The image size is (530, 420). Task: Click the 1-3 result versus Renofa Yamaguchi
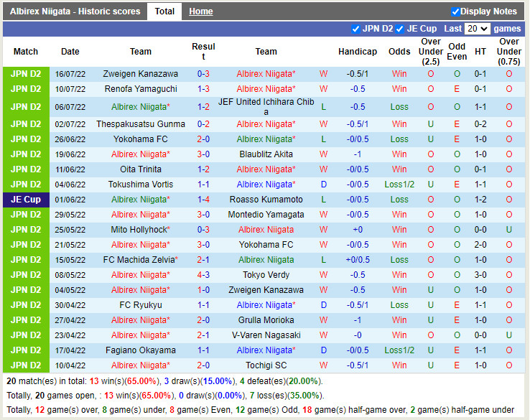tap(203, 89)
